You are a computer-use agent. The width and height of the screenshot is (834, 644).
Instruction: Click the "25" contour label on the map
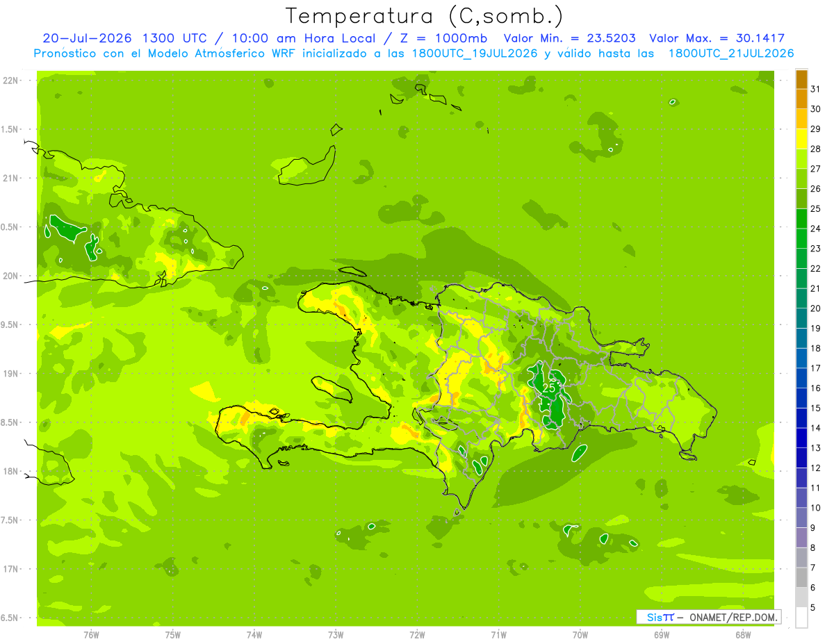click(548, 388)
